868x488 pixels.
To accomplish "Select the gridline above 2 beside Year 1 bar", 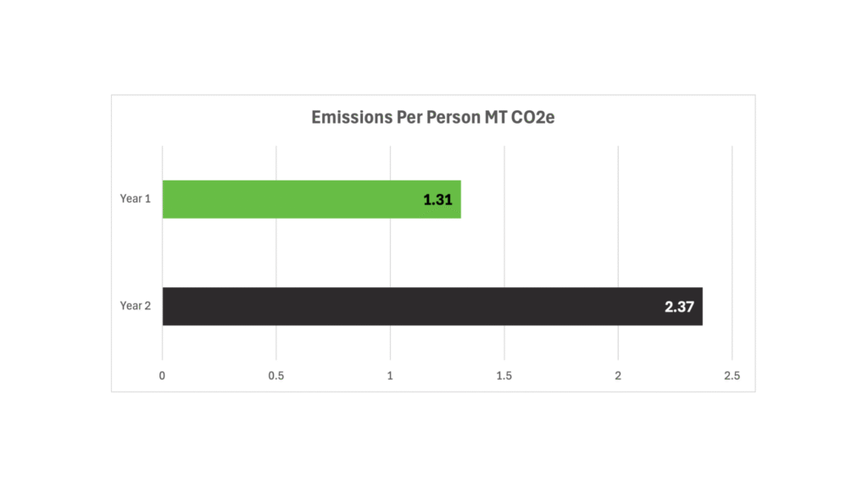I will click(618, 199).
